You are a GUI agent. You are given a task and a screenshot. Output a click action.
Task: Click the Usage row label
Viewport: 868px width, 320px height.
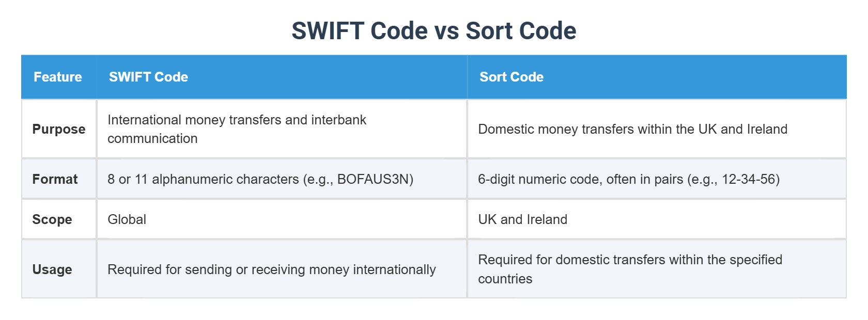pyautogui.click(x=52, y=269)
